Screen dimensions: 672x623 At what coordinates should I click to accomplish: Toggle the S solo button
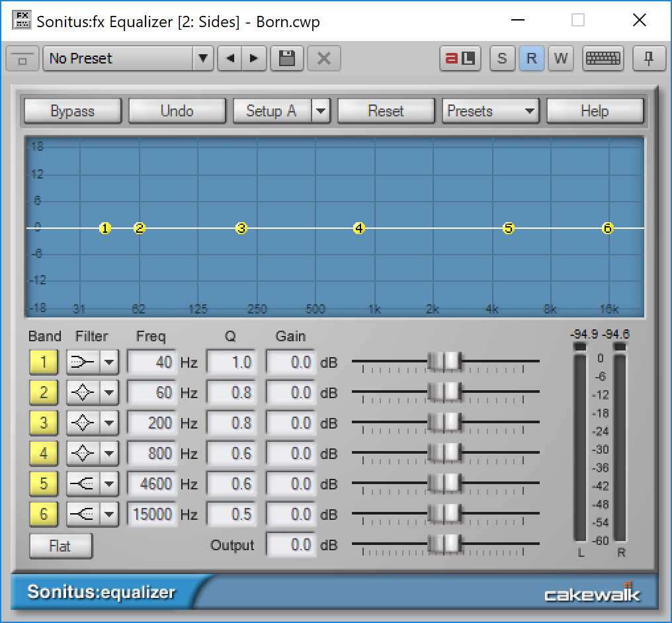pos(502,58)
